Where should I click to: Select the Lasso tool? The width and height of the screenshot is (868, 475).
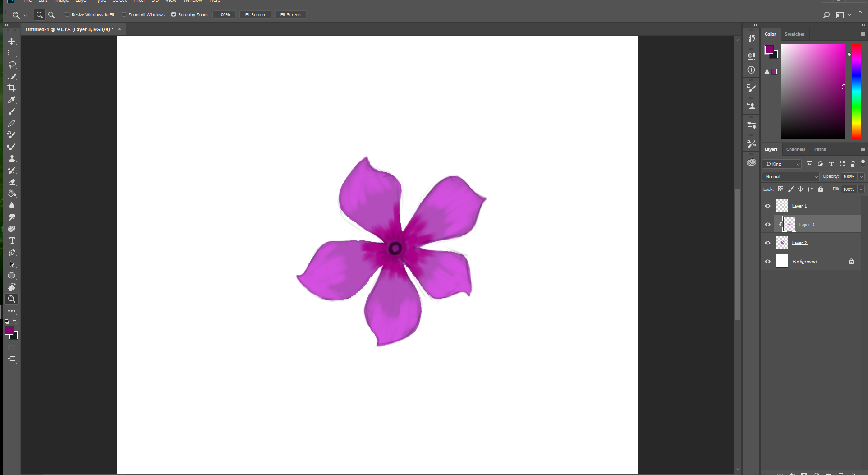click(12, 65)
